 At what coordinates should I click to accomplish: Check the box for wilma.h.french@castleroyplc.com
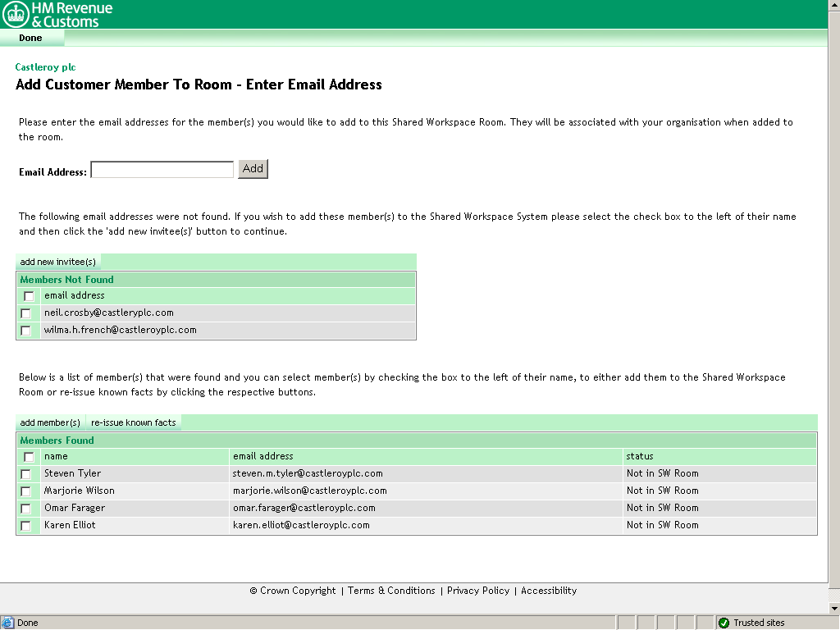pos(25,331)
